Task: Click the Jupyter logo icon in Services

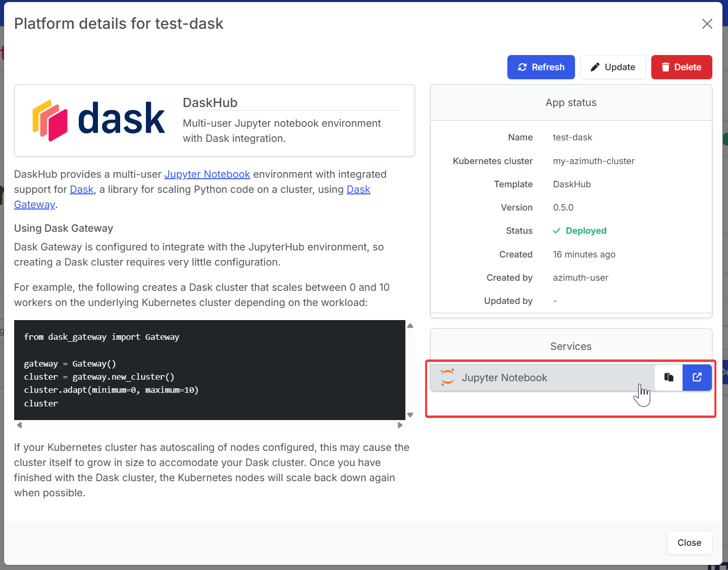Action: pyautogui.click(x=447, y=378)
